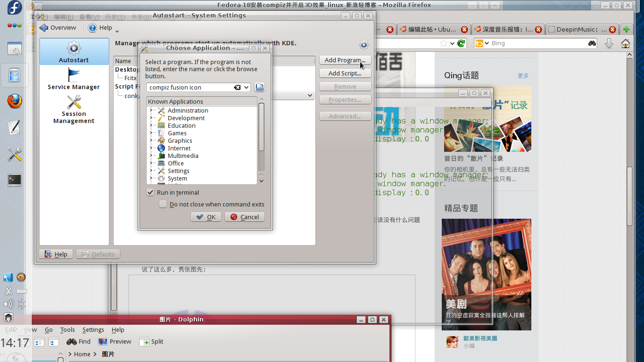Click the Firefox page vertical scrollbar
Image resolution: width=644 pixels, height=362 pixels.
(629, 196)
